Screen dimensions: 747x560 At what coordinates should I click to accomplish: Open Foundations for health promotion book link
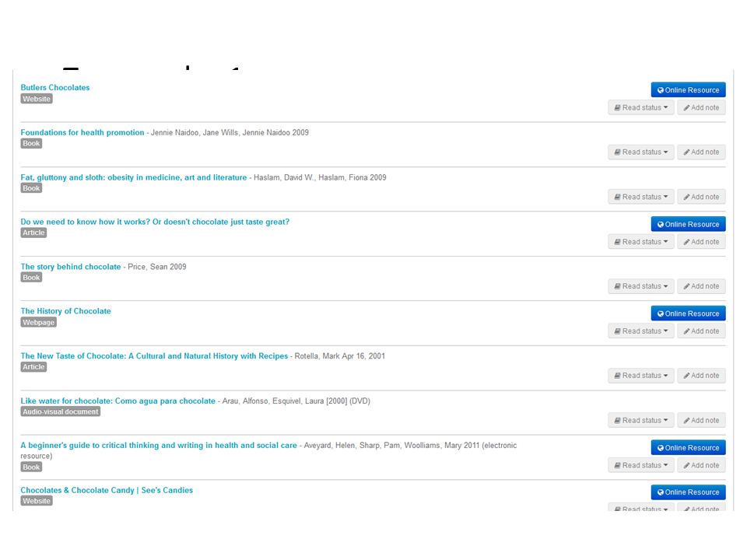(x=82, y=133)
